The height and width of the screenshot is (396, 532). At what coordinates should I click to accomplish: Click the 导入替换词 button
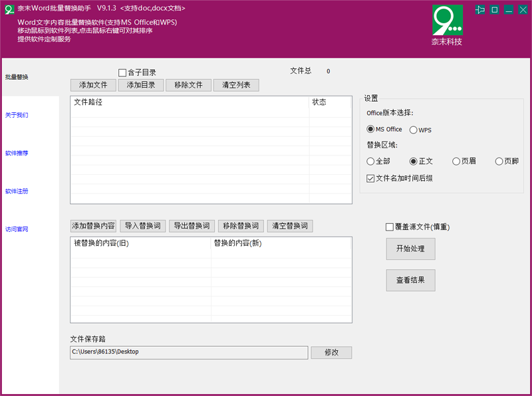tap(143, 226)
